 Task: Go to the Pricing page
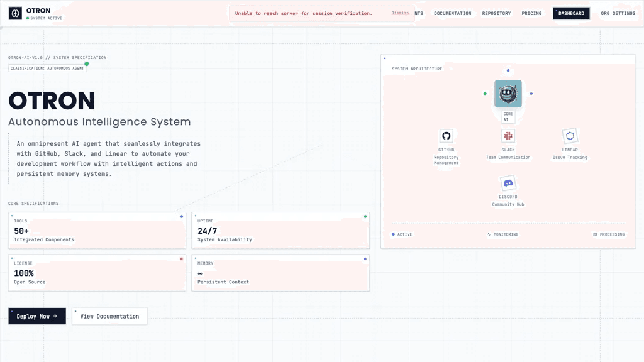(x=531, y=14)
